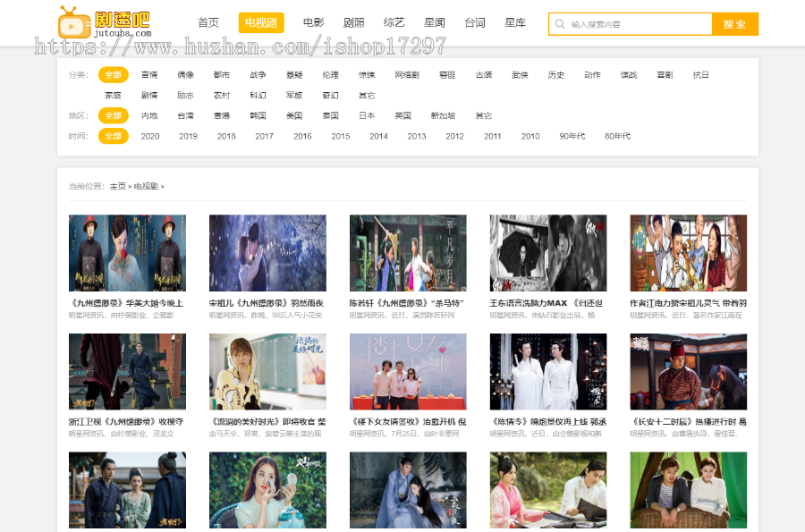Open the 《楼下女友请签收》 thumbnail image

pos(408,371)
